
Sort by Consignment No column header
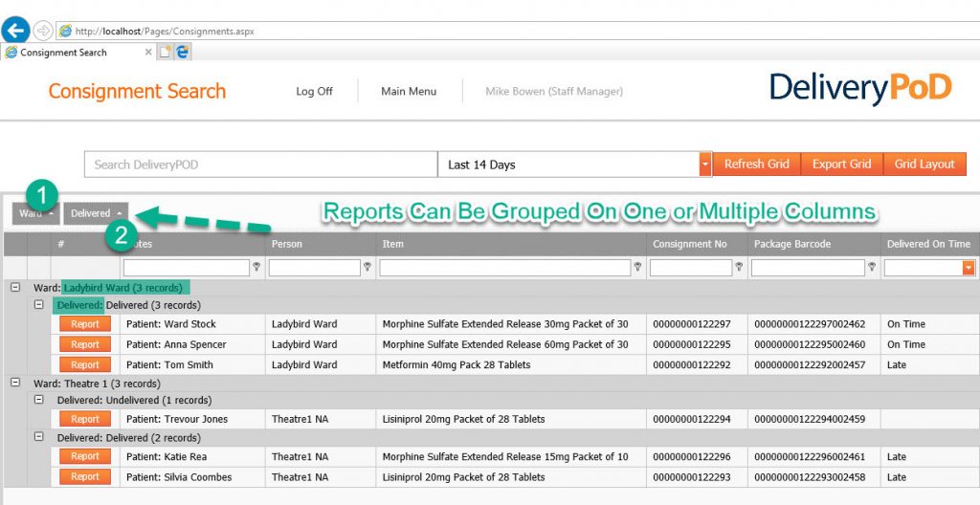coord(690,244)
